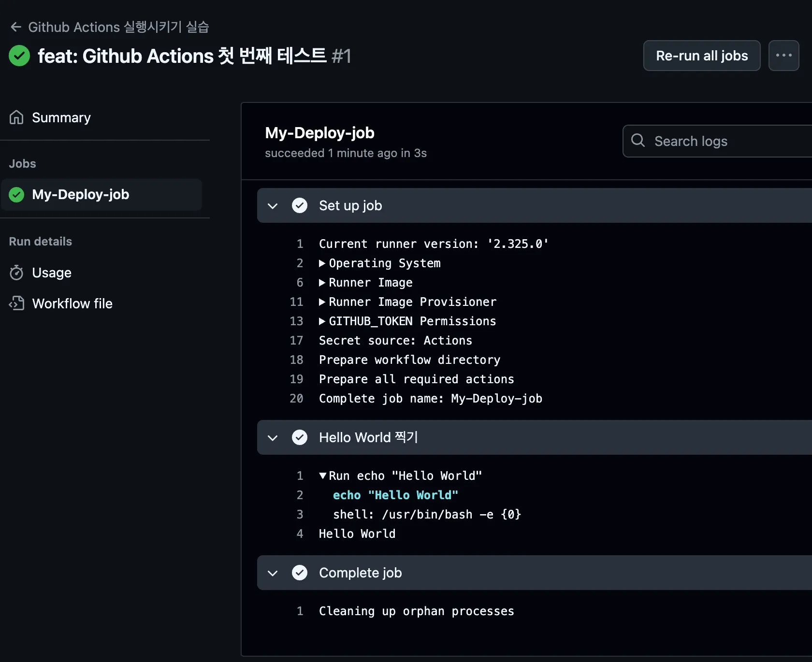Open the Summary page
Screen dimensions: 812x662
click(61, 117)
